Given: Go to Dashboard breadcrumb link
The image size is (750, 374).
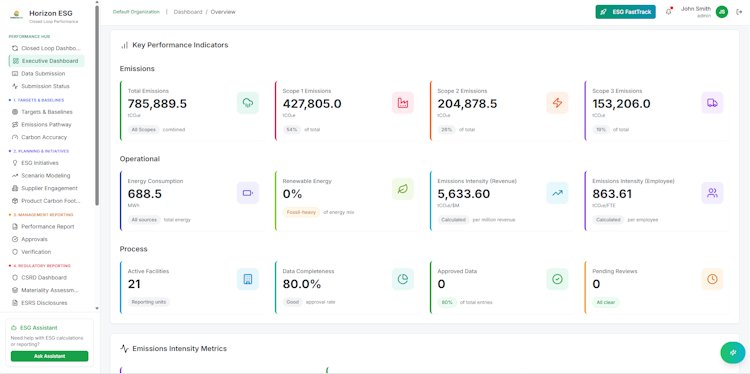Looking at the screenshot, I should [188, 12].
